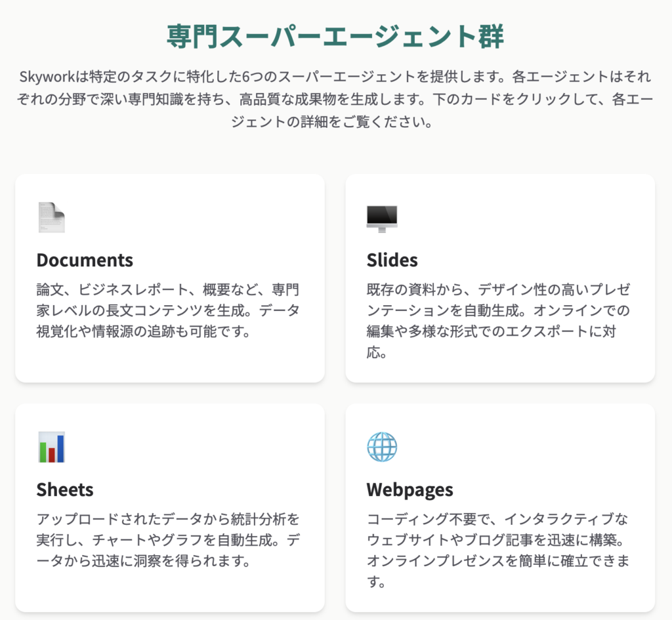Click the Sheets description about 統計分析
This screenshot has width=672, height=620.
168,540
